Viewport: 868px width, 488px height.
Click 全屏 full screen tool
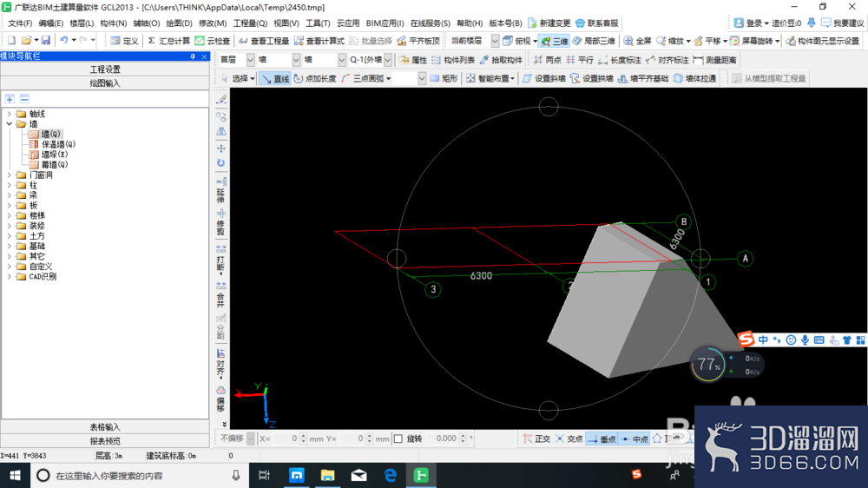(637, 41)
